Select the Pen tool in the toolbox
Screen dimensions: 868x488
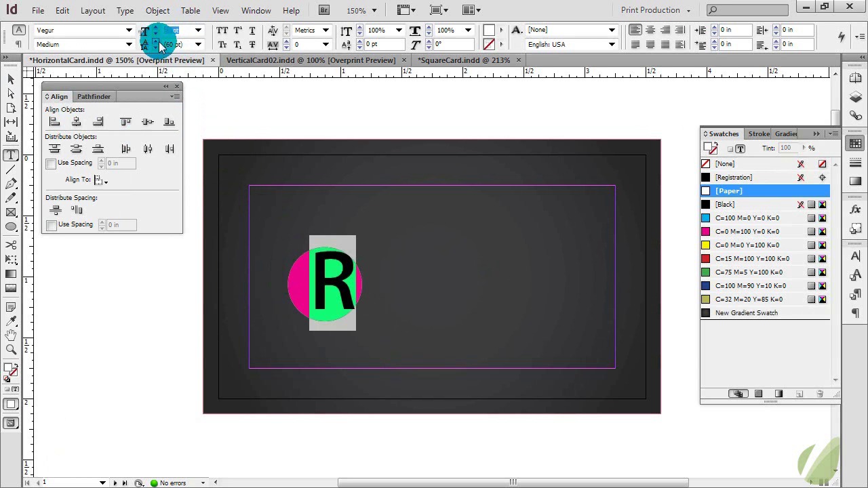point(11,184)
